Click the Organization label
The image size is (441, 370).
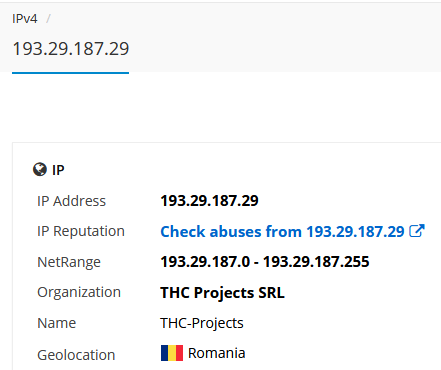click(79, 293)
